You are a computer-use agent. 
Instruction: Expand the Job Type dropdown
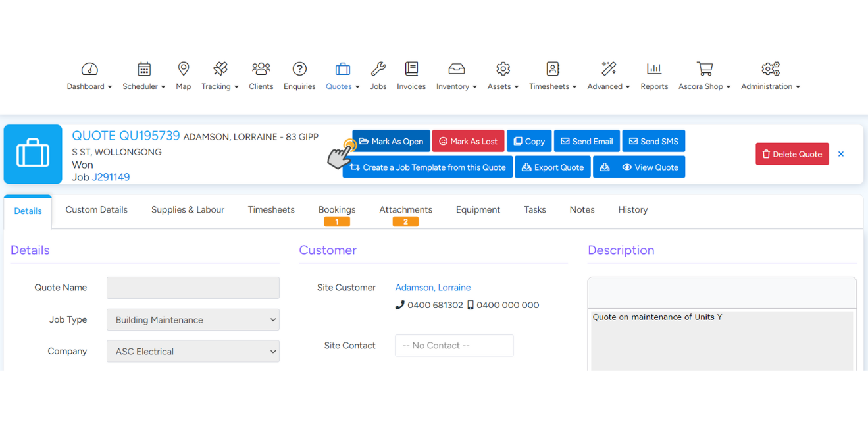coord(193,320)
